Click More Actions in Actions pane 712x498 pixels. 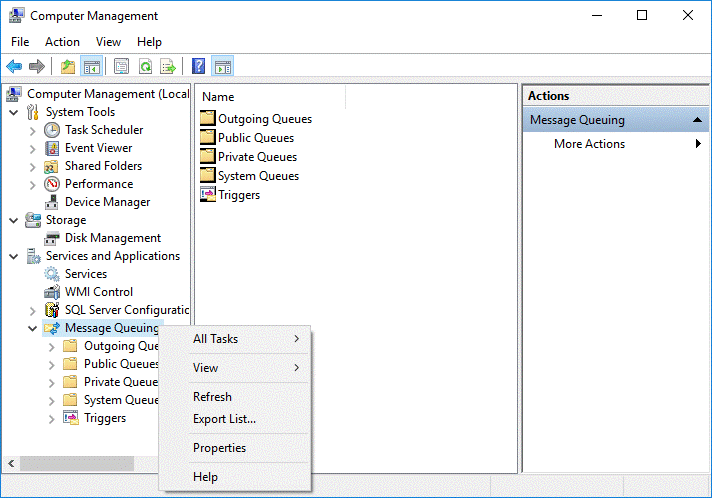[589, 144]
